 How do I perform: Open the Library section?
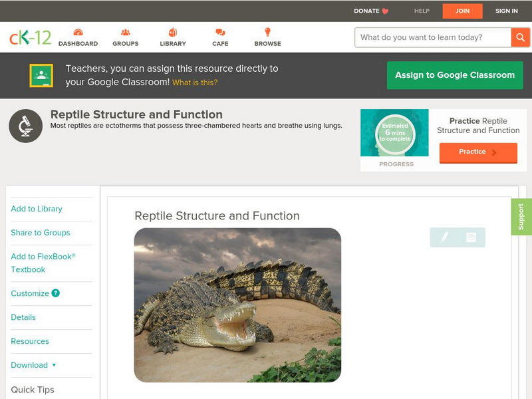coord(172,31)
